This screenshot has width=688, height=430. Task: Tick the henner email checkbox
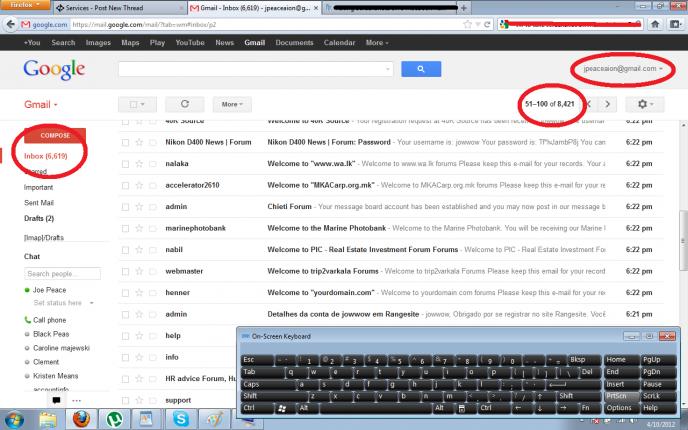tap(125, 293)
